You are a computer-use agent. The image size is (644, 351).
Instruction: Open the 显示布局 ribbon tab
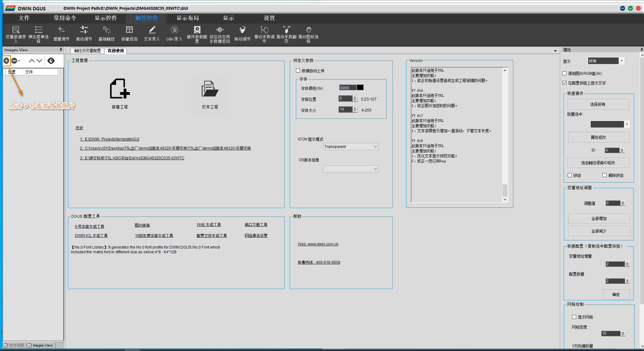click(188, 18)
